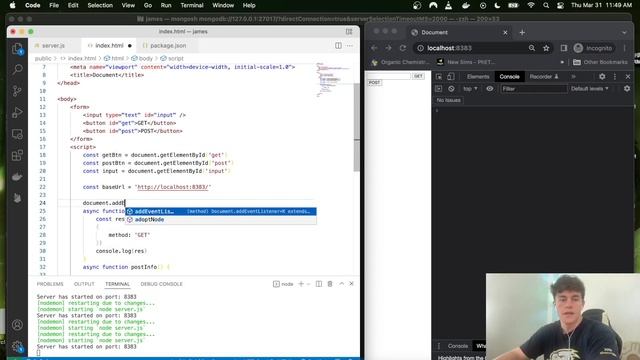This screenshot has height=360, width=640.
Task: Open Organic Chemistry bookmark
Action: pos(400,62)
